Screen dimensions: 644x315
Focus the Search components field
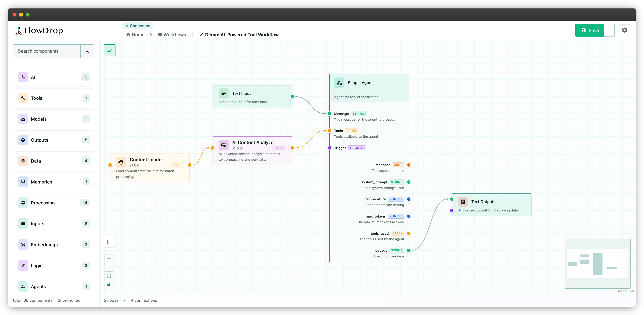point(47,51)
